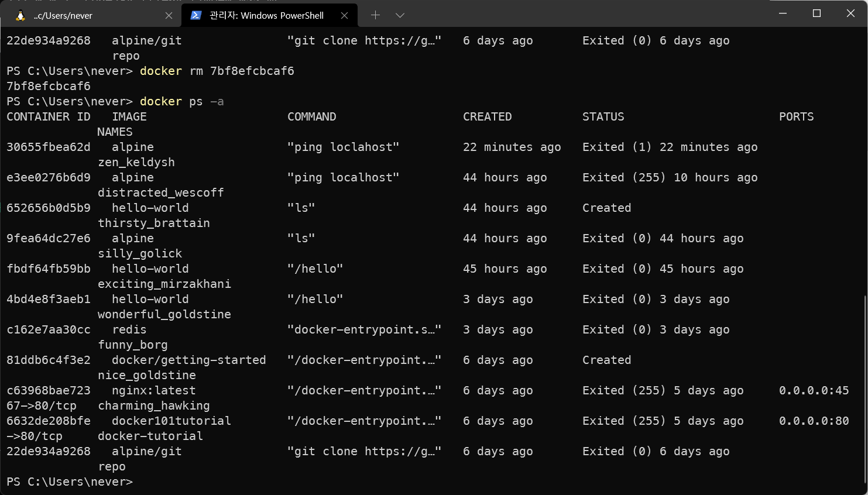The height and width of the screenshot is (495, 868).
Task: Click container ID e3ee0276b6d9
Action: [49, 177]
